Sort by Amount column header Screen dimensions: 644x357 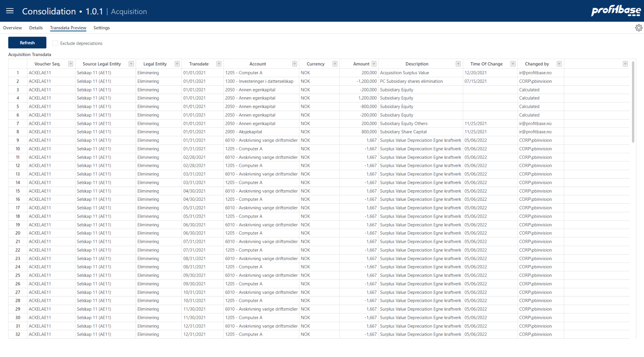361,64
